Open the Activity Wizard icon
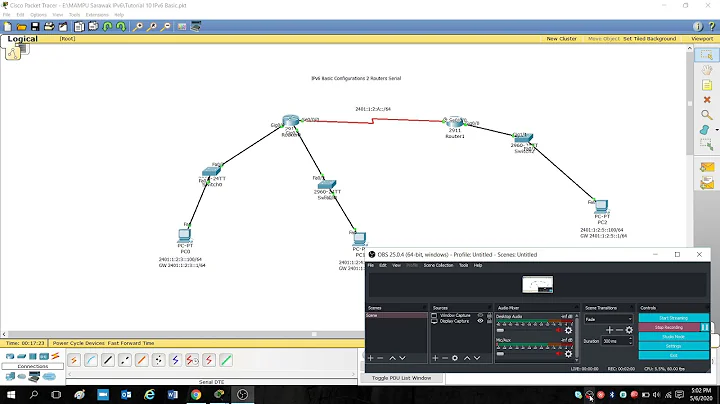This screenshot has width=720, height=404. [63, 27]
